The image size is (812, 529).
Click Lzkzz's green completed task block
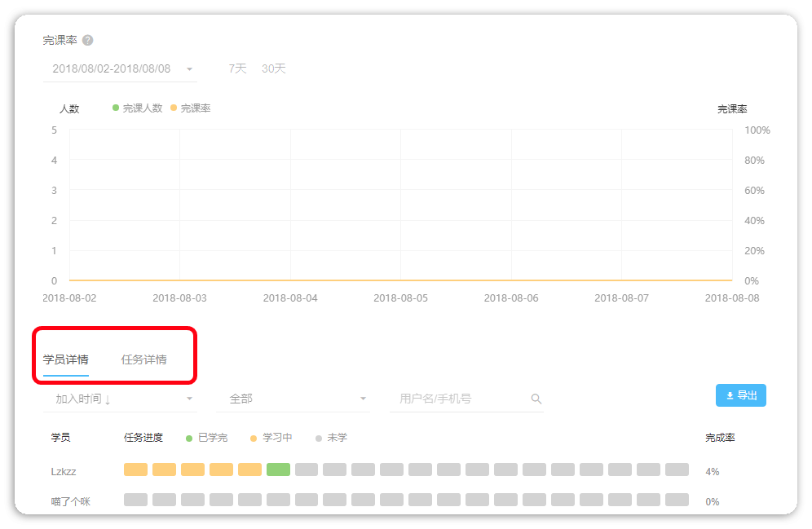coord(278,469)
